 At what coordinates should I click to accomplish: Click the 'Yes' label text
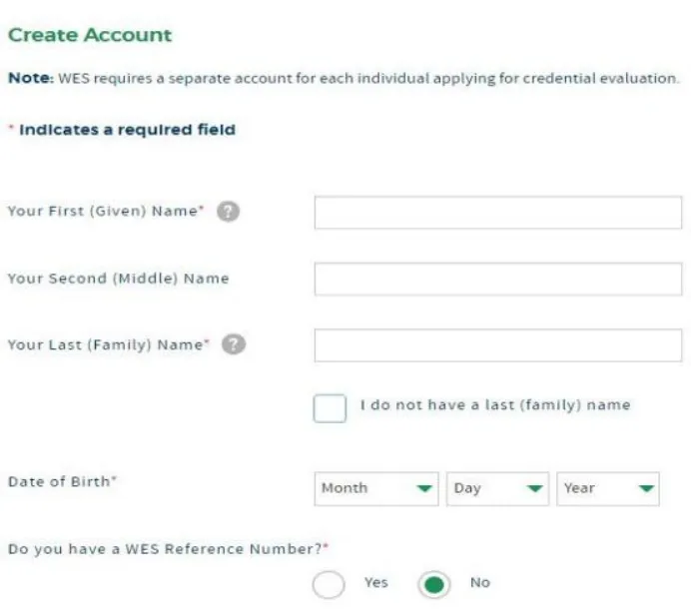pos(375,582)
